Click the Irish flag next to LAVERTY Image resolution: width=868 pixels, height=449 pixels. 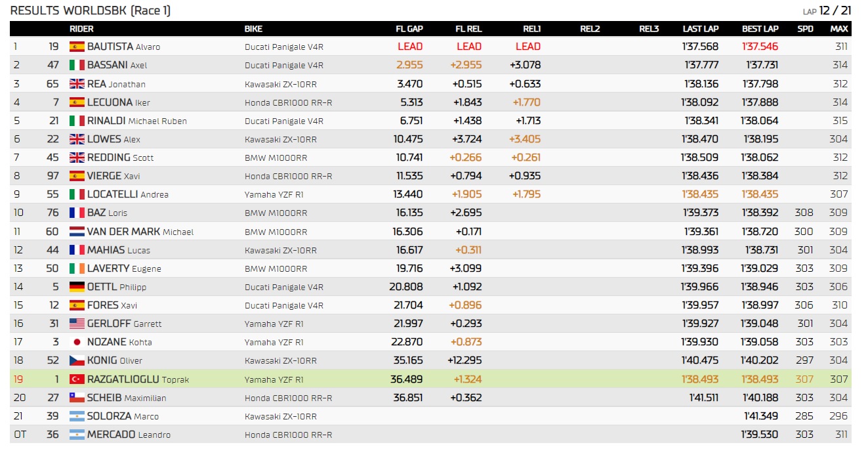(77, 268)
